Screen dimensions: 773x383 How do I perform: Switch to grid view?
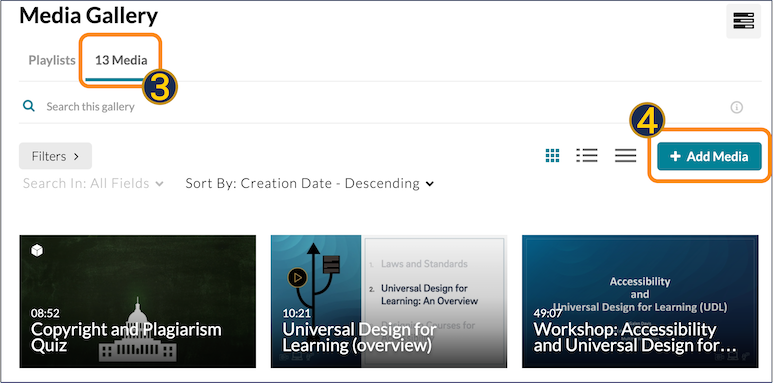click(x=553, y=156)
